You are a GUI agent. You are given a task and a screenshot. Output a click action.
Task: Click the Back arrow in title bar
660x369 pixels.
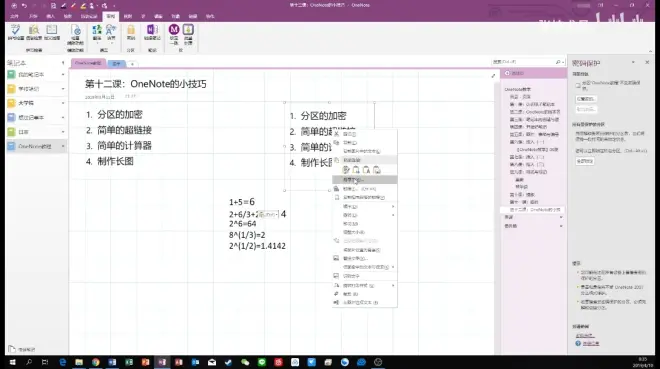[x=14, y=5]
